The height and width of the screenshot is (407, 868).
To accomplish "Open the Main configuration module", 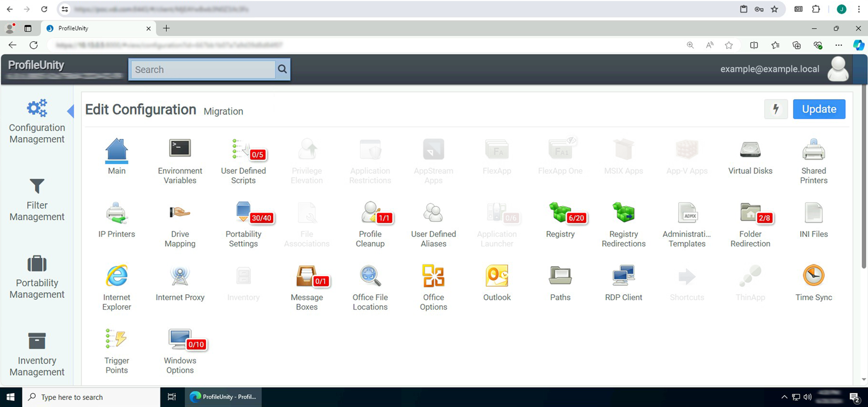I will 117,156.
